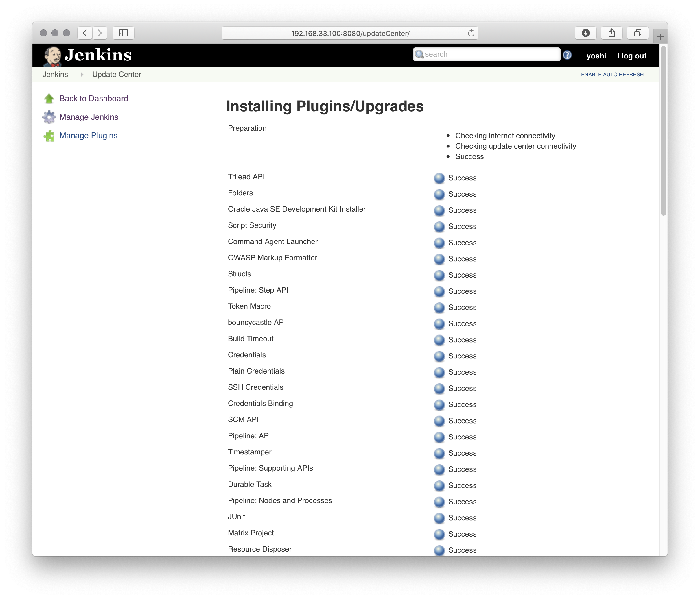Click the Pipeline: Step API text
The height and width of the screenshot is (599, 700).
[258, 290]
